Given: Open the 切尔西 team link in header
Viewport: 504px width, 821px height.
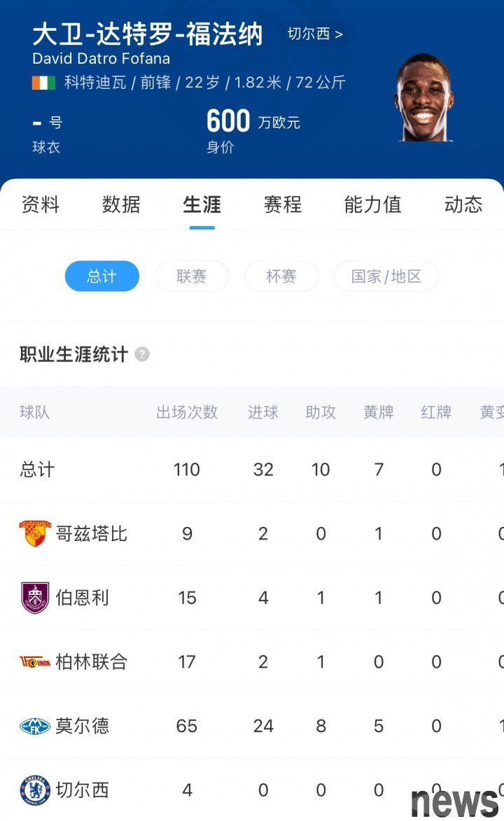Looking at the screenshot, I should point(316,34).
